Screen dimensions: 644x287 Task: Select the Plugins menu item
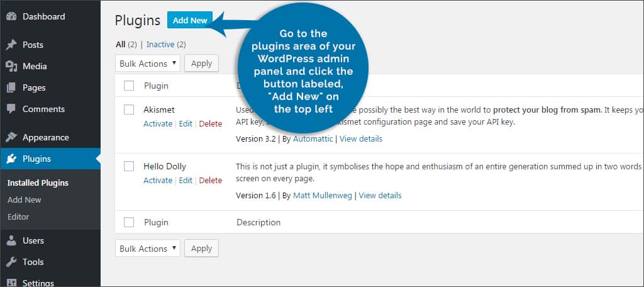point(50,159)
